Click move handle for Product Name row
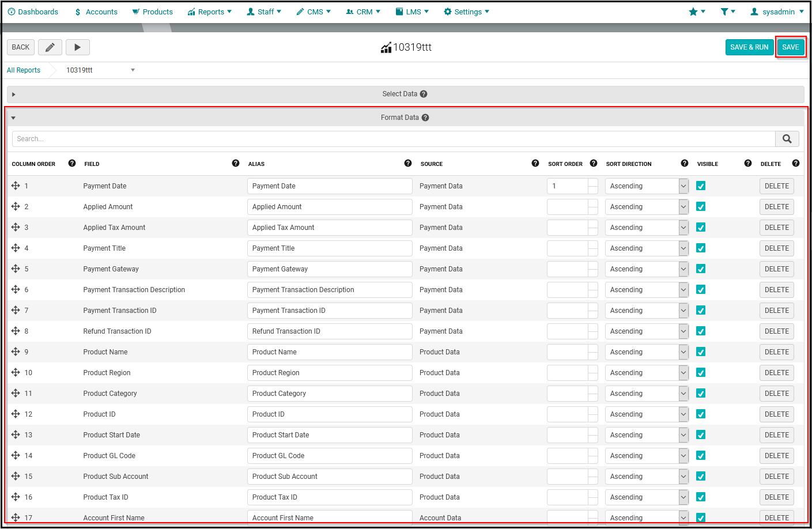812x529 pixels. [x=16, y=352]
